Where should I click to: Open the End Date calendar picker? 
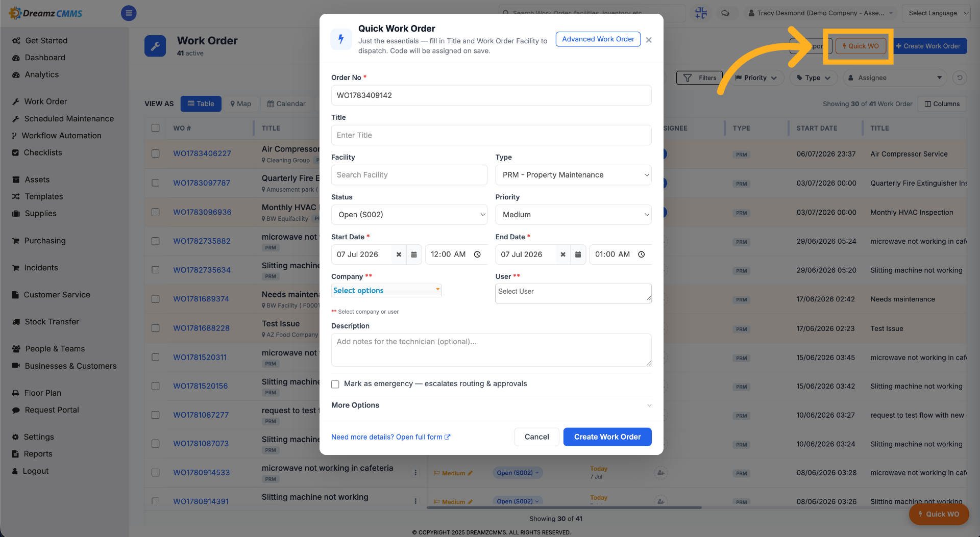[x=578, y=254]
